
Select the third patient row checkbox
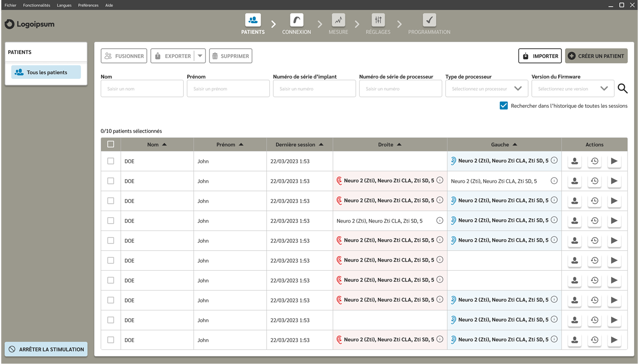111,201
